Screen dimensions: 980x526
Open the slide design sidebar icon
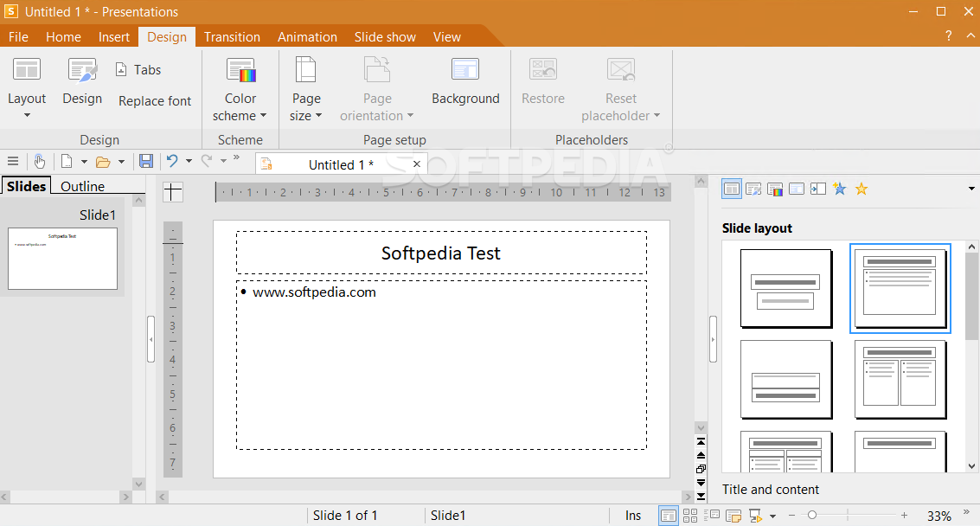(753, 189)
